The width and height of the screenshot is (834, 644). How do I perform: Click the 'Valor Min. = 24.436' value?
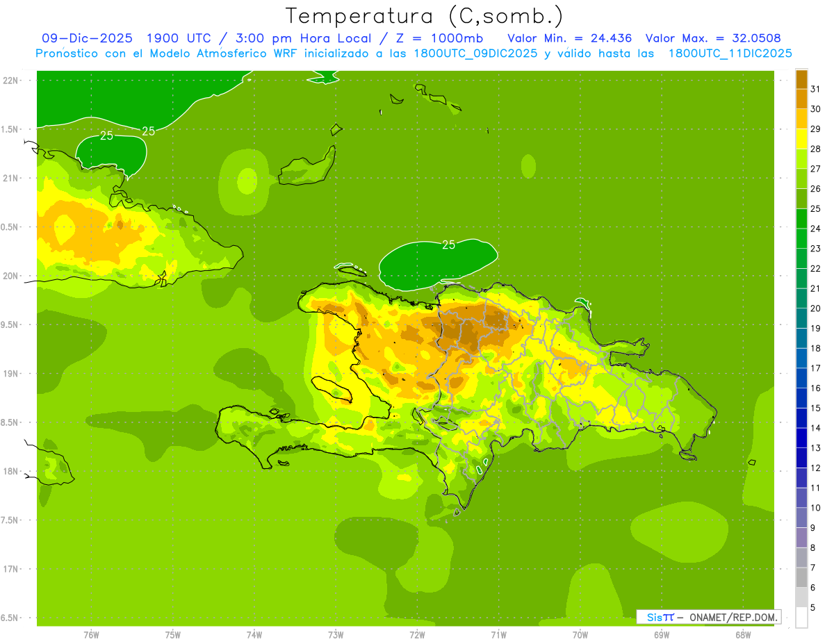pyautogui.click(x=570, y=38)
